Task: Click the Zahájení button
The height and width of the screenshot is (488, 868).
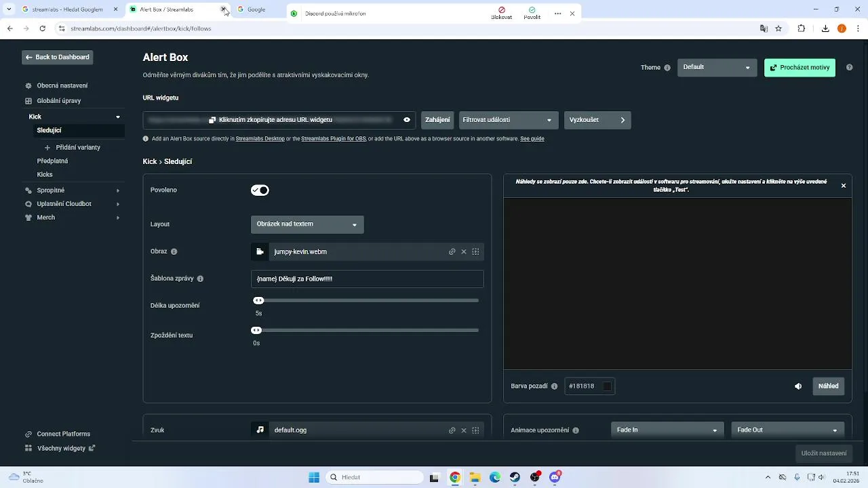Action: click(x=437, y=120)
